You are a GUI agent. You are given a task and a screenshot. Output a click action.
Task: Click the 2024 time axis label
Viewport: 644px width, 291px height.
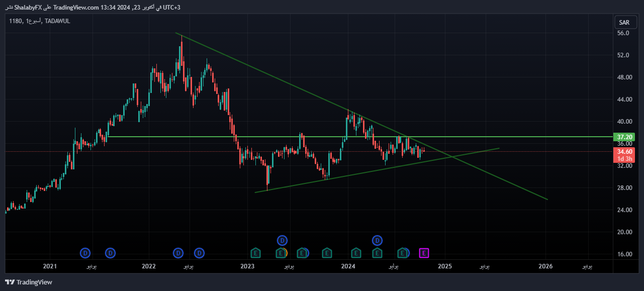pos(348,266)
